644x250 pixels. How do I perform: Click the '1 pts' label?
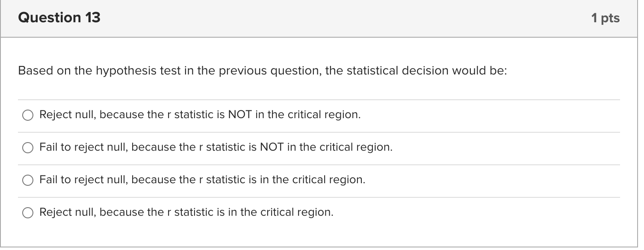606,18
